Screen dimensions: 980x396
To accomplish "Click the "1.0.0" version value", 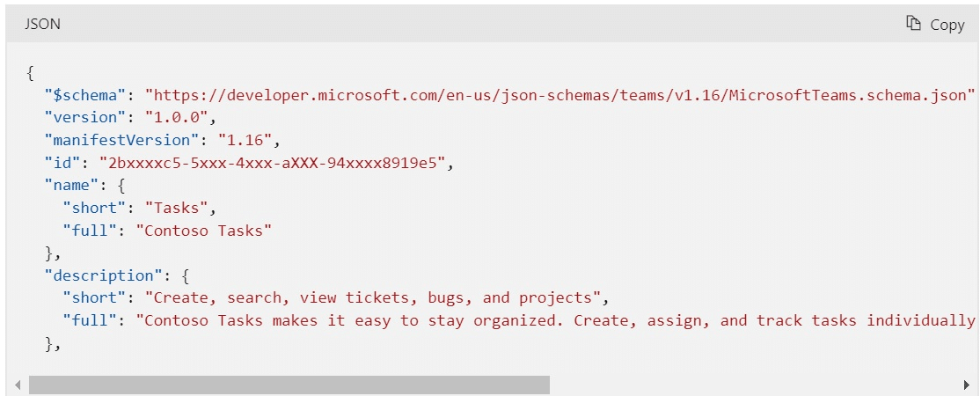I will pos(176,117).
